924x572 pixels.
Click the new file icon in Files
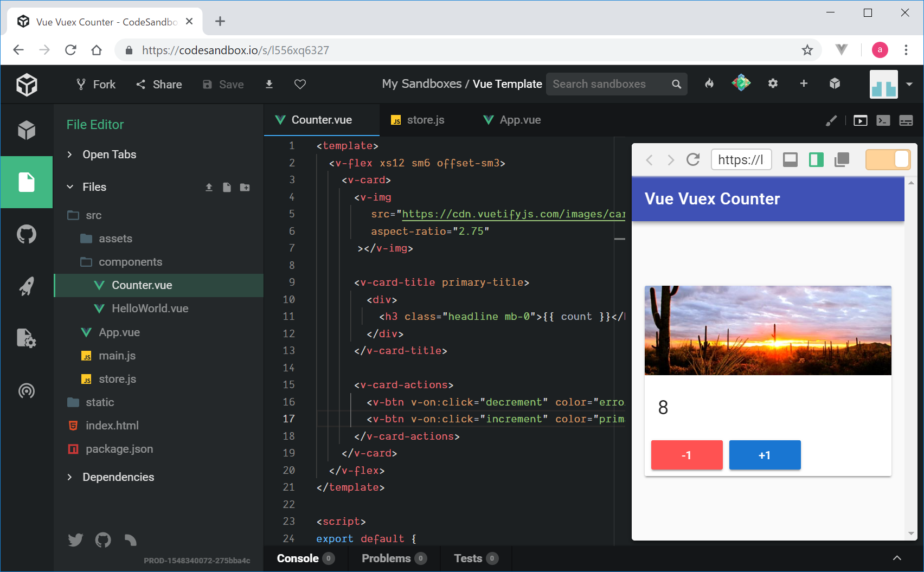[227, 187]
